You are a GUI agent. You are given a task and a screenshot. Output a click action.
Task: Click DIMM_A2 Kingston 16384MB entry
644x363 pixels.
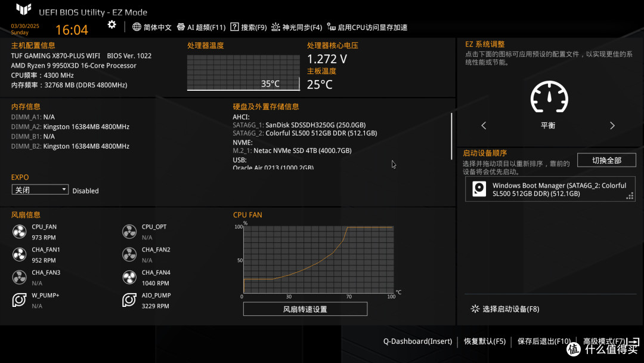[x=70, y=127]
